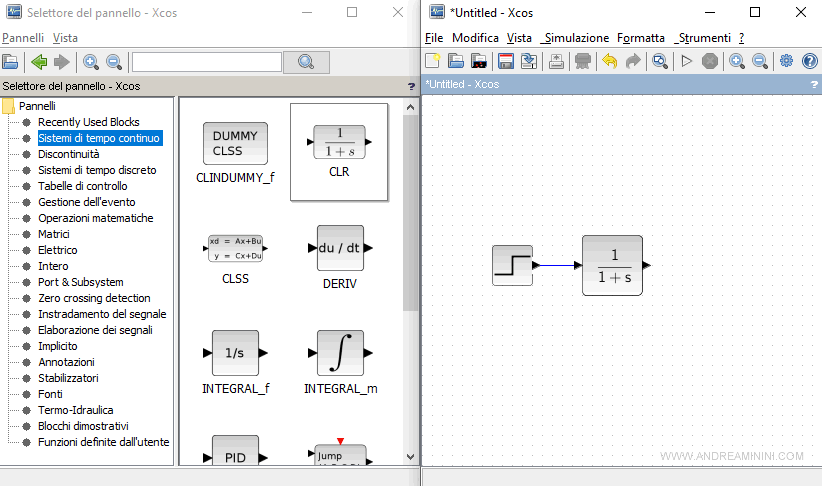The width and height of the screenshot is (822, 486).
Task: Select Matrici category
Action: coord(53,234)
